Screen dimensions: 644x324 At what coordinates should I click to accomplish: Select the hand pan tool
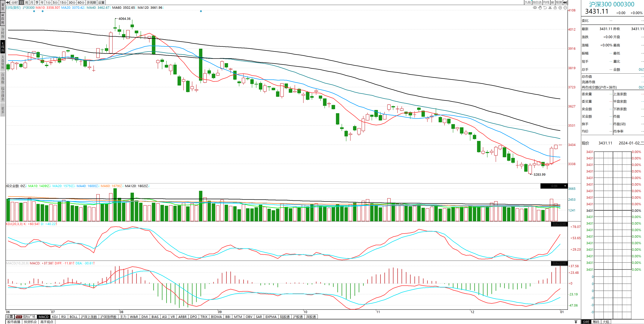coord(540,8)
